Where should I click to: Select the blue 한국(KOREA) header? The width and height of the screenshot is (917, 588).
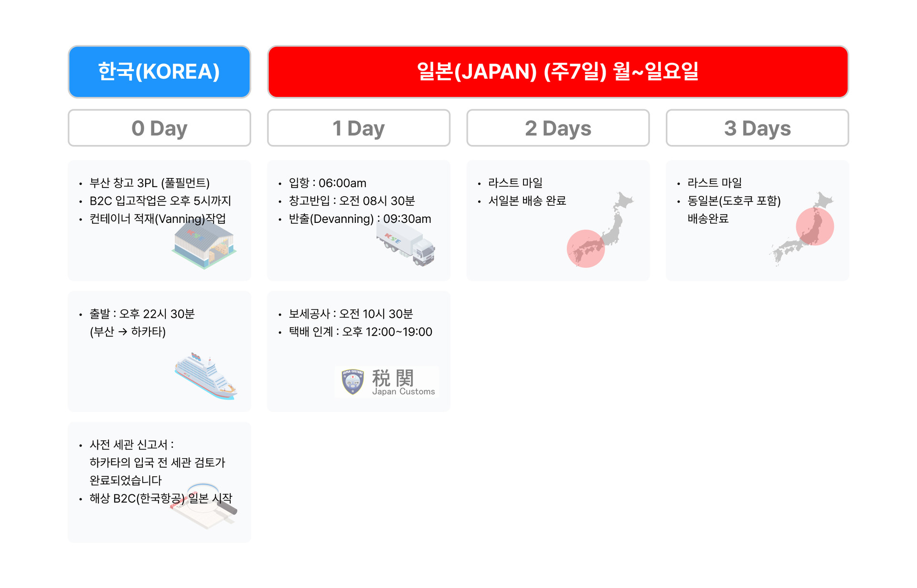click(160, 72)
